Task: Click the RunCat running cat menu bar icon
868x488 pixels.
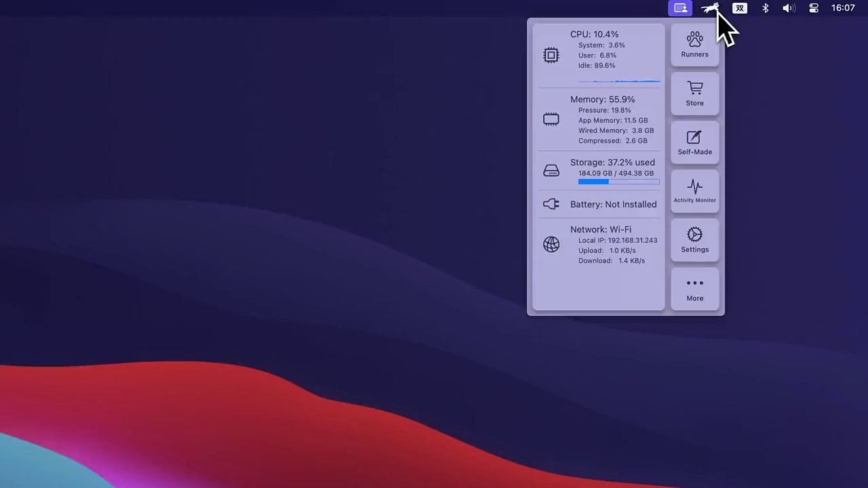Action: point(709,8)
